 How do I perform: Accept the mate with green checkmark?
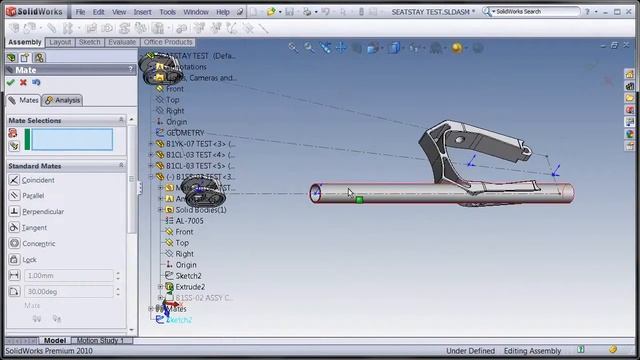tap(11, 82)
